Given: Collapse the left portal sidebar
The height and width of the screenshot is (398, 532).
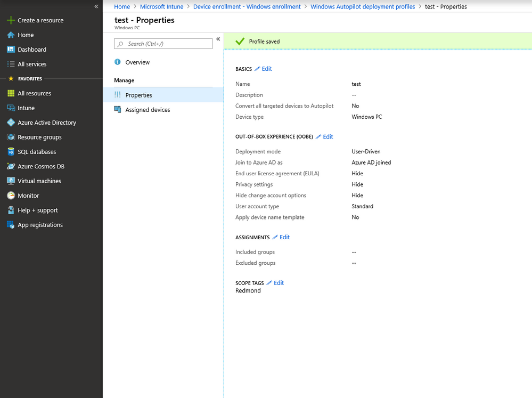Looking at the screenshot, I should tap(96, 6).
